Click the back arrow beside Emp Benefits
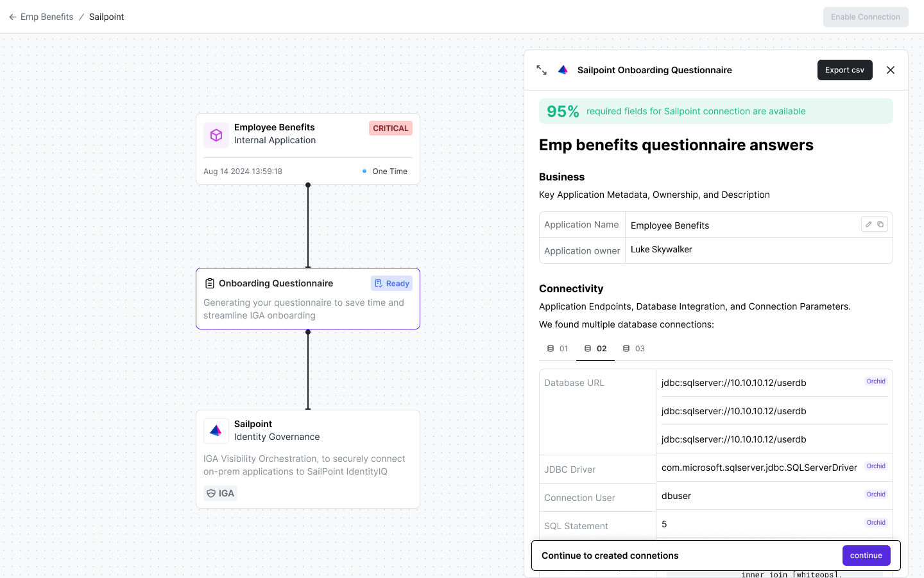This screenshot has width=924, height=578. [13, 17]
